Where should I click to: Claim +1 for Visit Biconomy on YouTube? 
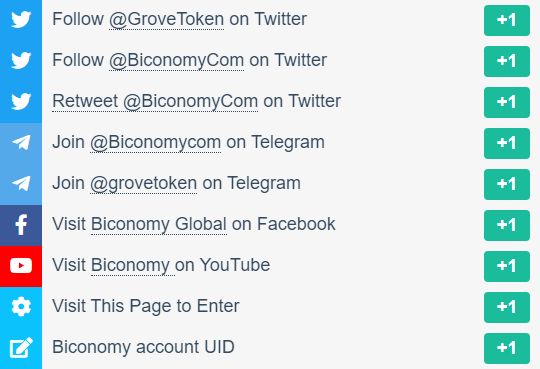click(x=507, y=266)
